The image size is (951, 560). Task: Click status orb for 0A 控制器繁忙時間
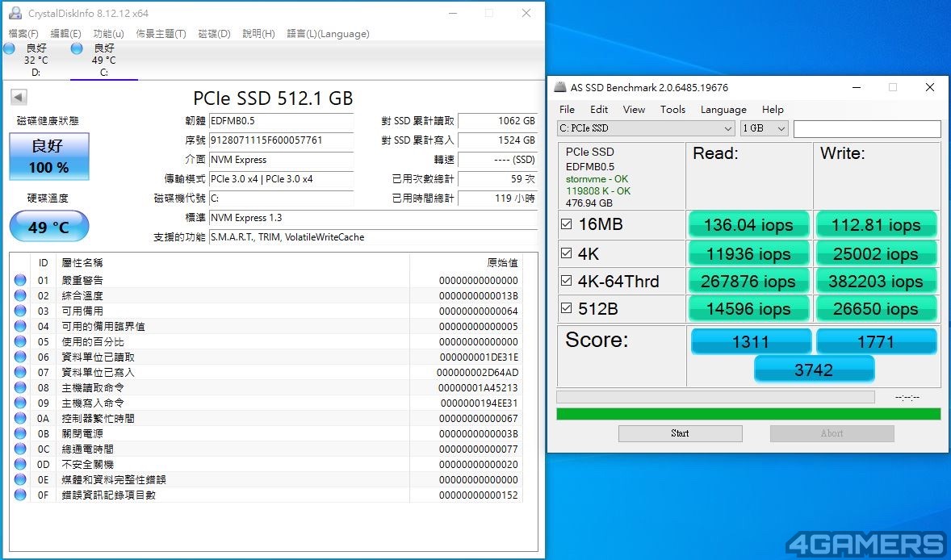pyautogui.click(x=20, y=418)
